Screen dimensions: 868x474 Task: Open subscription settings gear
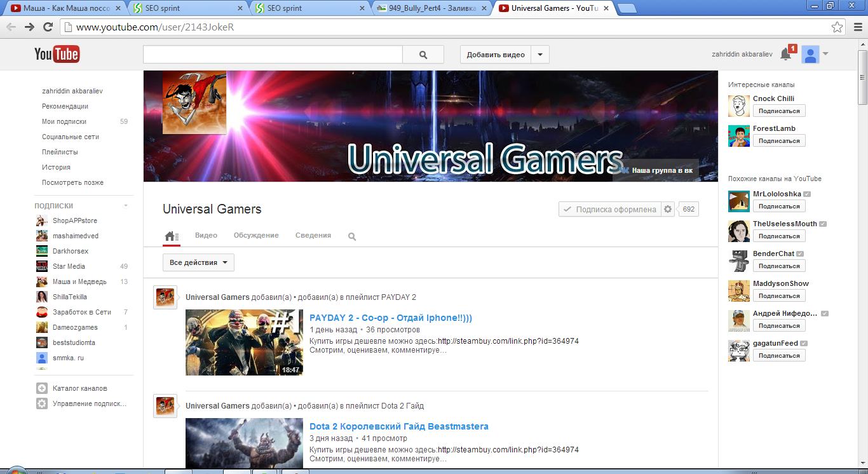(667, 209)
